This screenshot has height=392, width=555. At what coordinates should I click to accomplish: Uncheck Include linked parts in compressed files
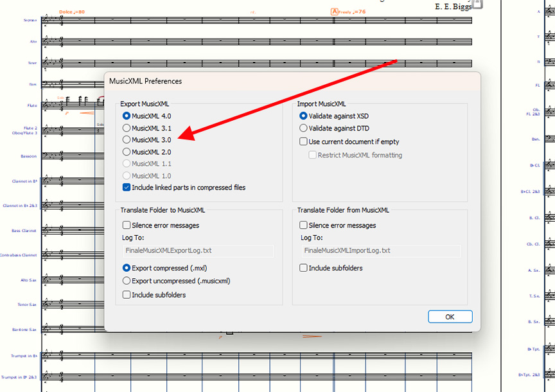127,188
